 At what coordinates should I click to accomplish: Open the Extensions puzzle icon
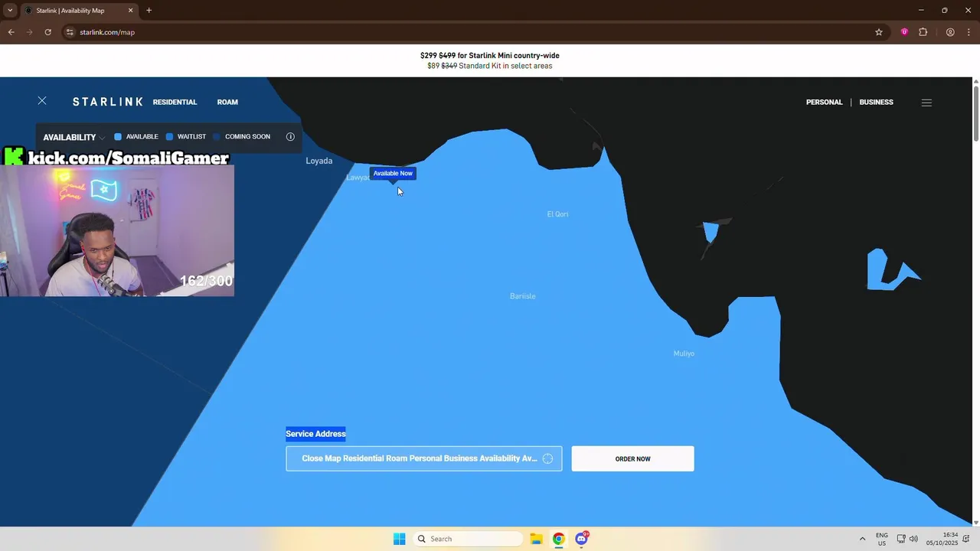click(923, 32)
